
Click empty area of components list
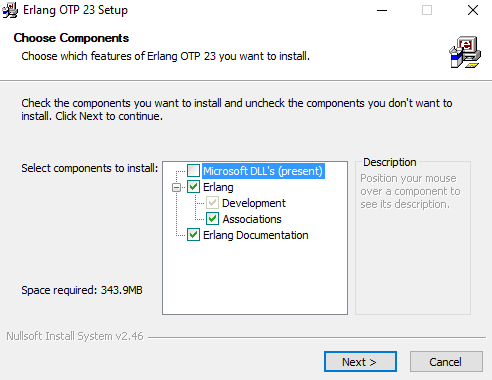click(x=255, y=278)
